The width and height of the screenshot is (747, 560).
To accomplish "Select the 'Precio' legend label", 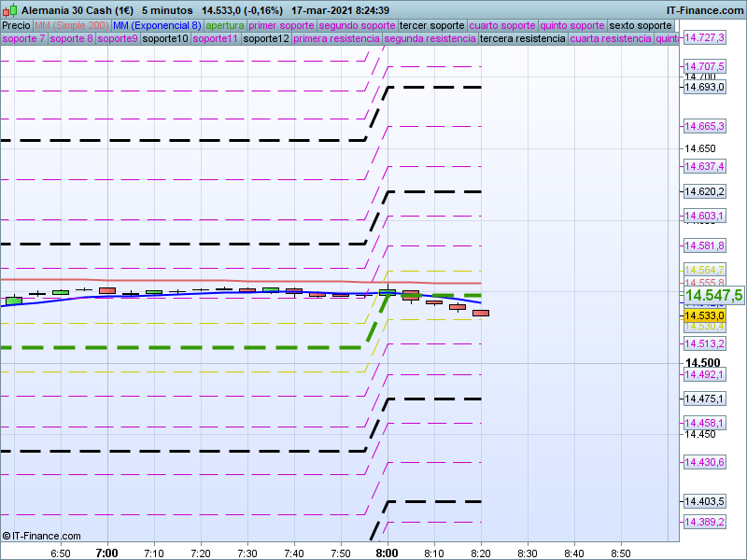I will coord(16,25).
